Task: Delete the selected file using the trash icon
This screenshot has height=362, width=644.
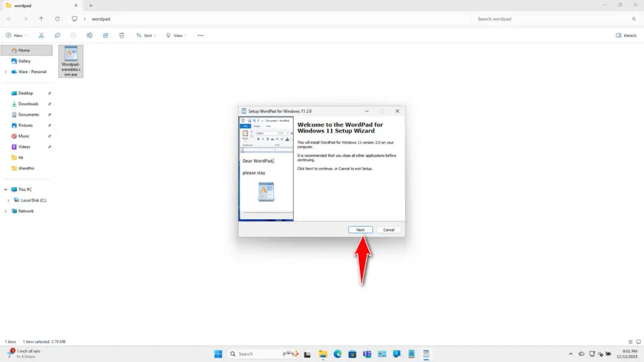Action: (x=121, y=36)
